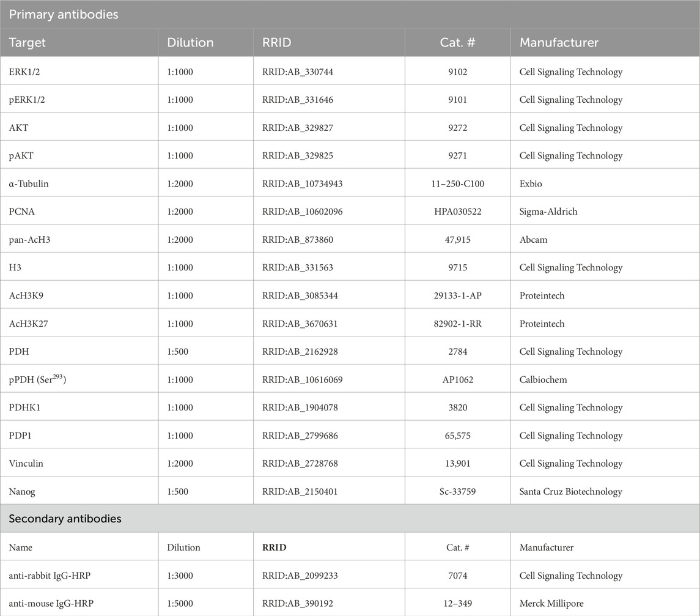The width and height of the screenshot is (700, 616).
Task: Click the α-Tubulin target cell
Action: coord(29,184)
